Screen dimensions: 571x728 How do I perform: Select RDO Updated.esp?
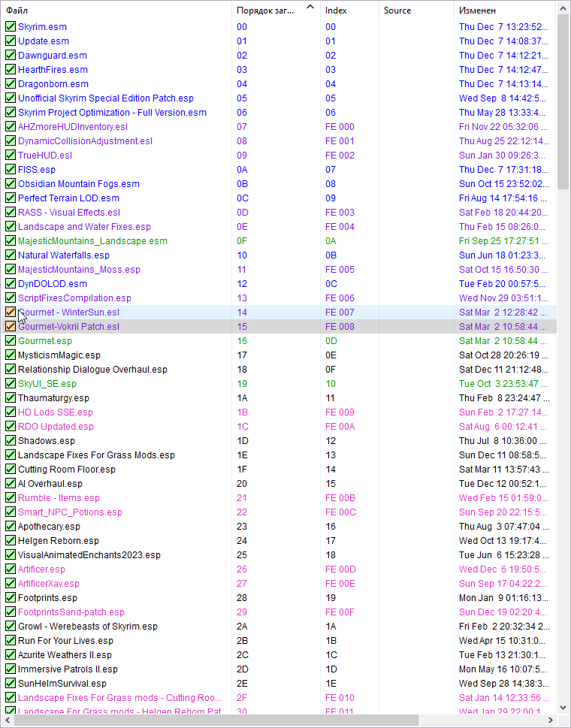[x=56, y=427]
